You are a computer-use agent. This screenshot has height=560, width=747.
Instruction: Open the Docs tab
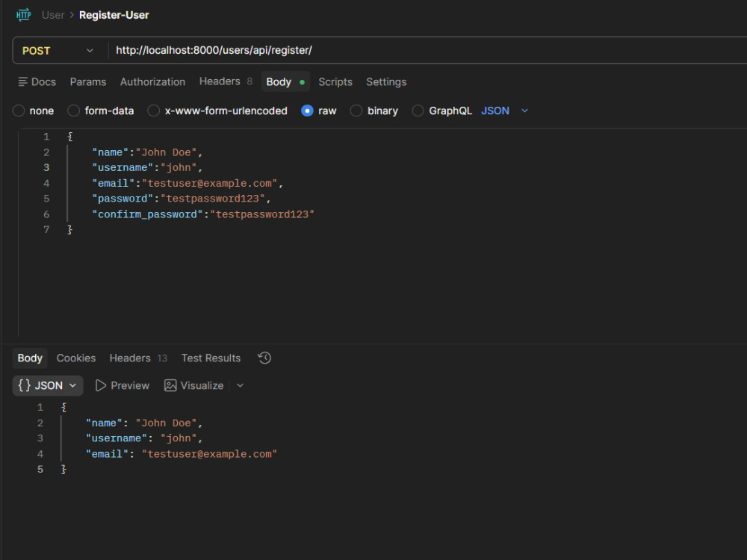click(37, 82)
